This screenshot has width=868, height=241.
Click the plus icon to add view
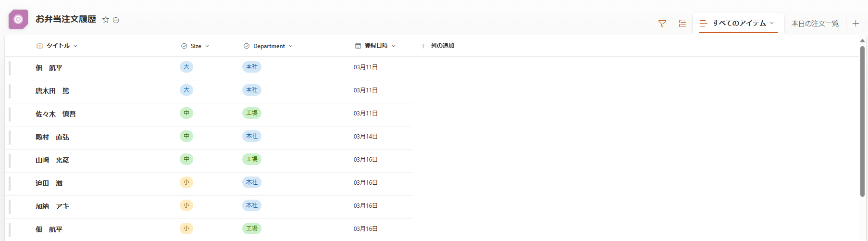coord(856,23)
